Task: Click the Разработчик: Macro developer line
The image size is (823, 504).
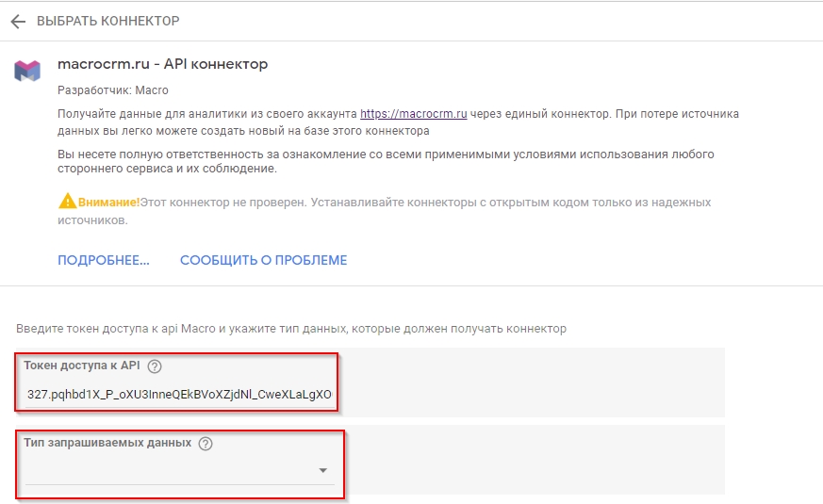Action: [x=113, y=91]
